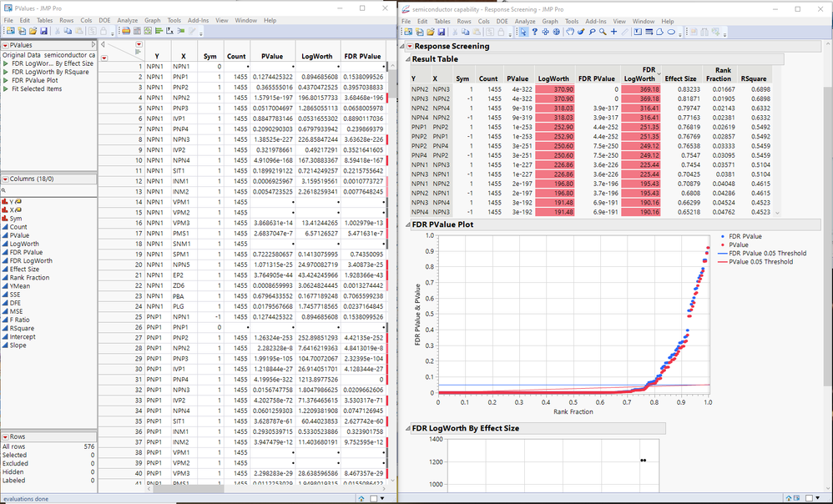Select the Crosshairs plus tool
The width and height of the screenshot is (833, 504).
613,32
